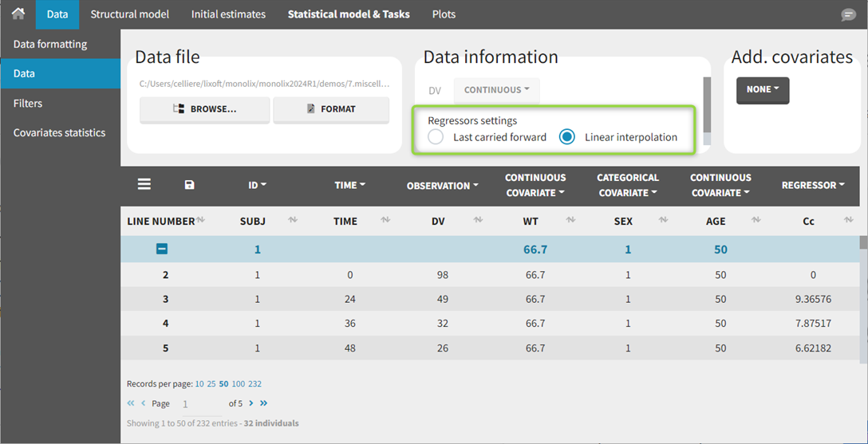Go to the last page double arrow
This screenshot has height=444, width=868.
(263, 403)
